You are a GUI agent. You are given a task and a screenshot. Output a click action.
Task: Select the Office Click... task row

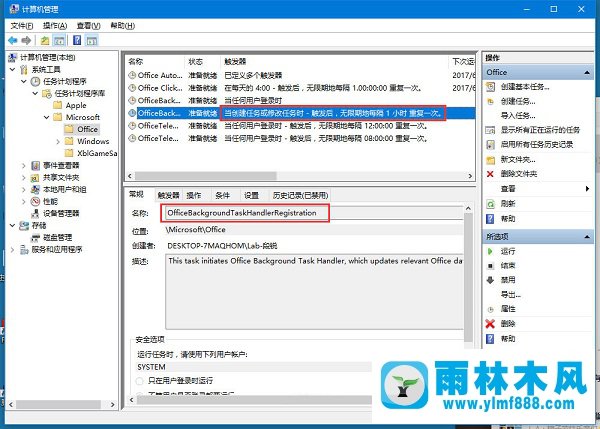point(301,88)
